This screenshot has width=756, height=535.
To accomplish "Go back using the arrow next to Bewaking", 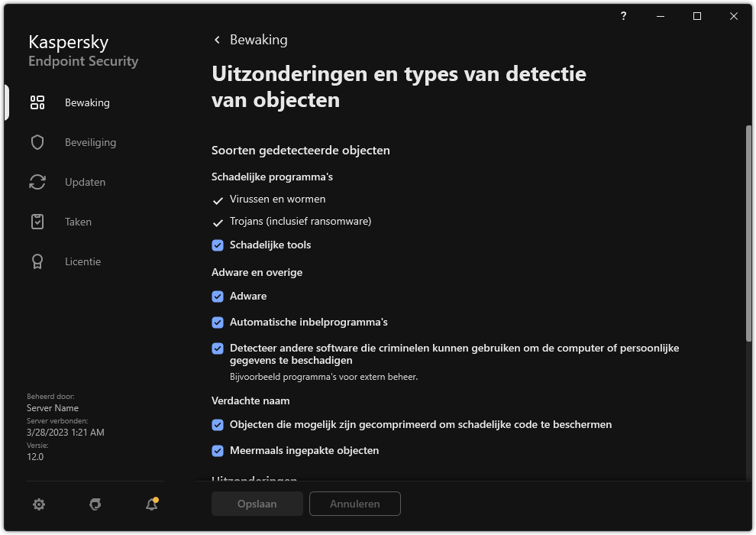I will click(216, 39).
